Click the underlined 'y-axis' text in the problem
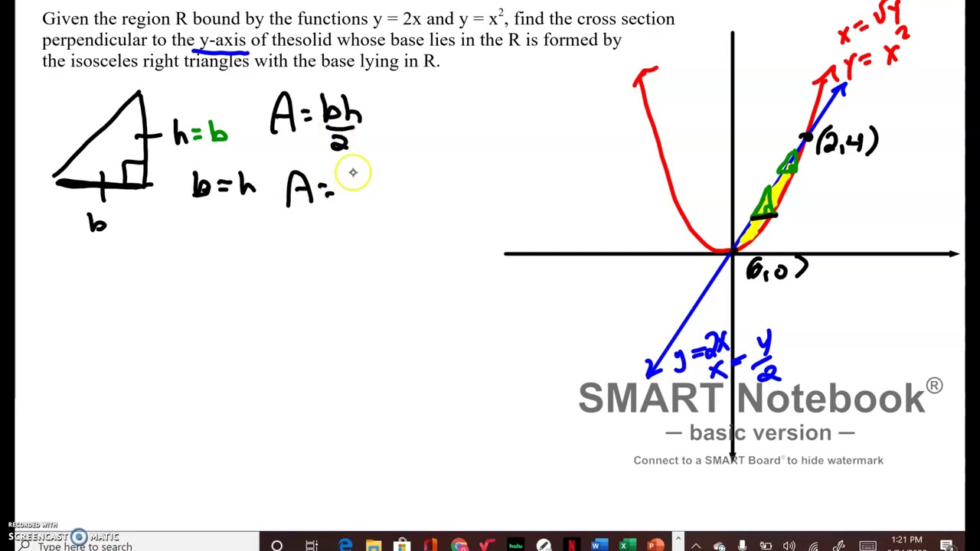980x551 pixels. coord(222,40)
